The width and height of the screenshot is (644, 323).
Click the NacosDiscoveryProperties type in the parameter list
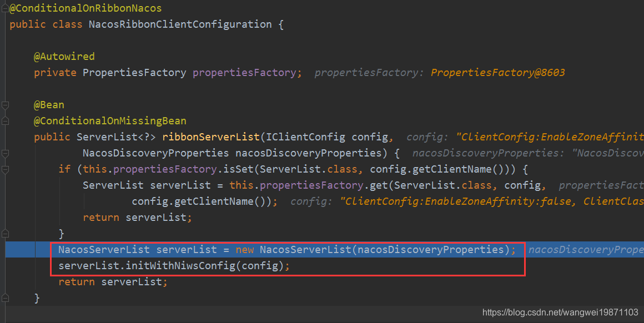[x=155, y=153]
